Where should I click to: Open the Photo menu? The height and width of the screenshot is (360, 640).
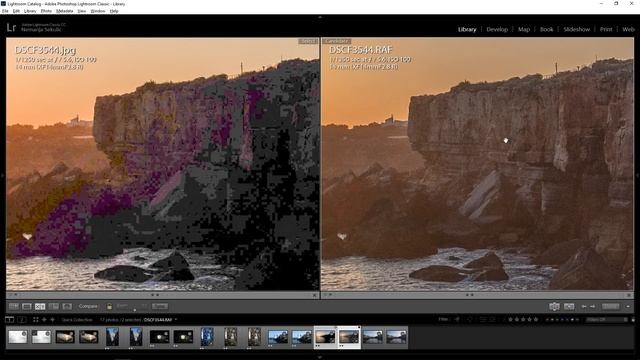[x=46, y=11]
